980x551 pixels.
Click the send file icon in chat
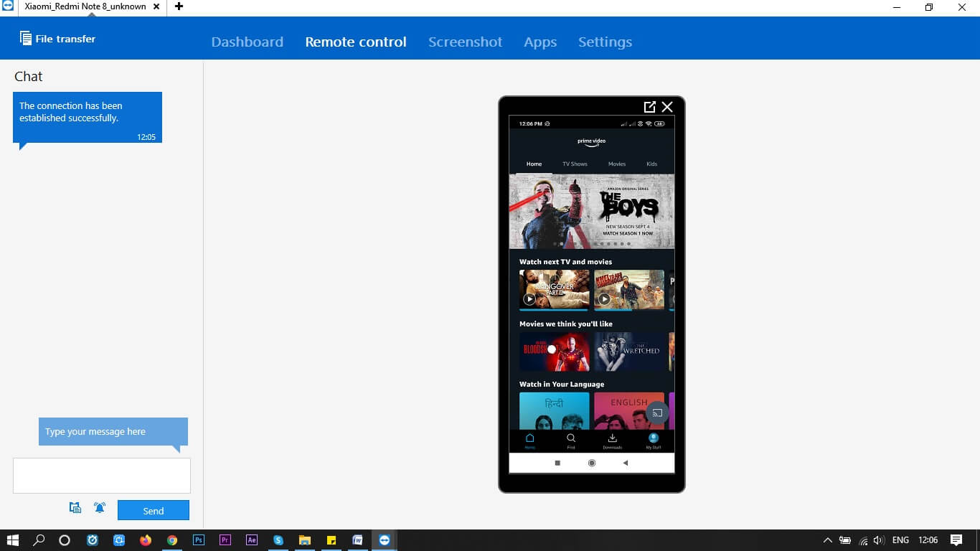tap(75, 508)
